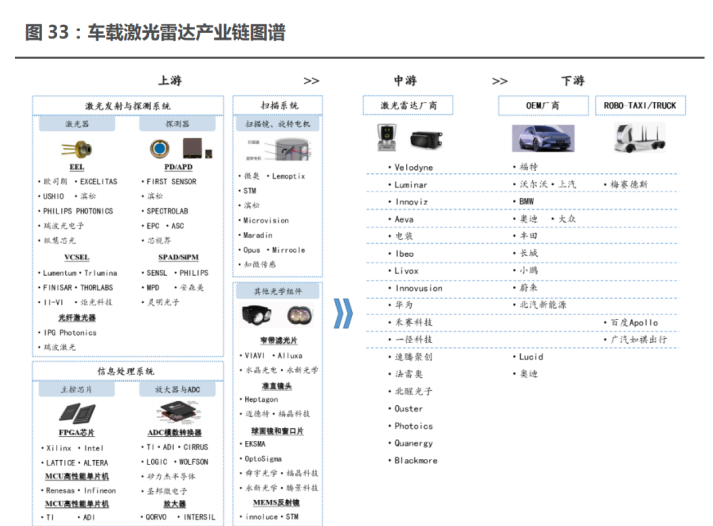This screenshot has height=526, width=713.
Task: Select the 探测器 blue label
Action: 177,124
